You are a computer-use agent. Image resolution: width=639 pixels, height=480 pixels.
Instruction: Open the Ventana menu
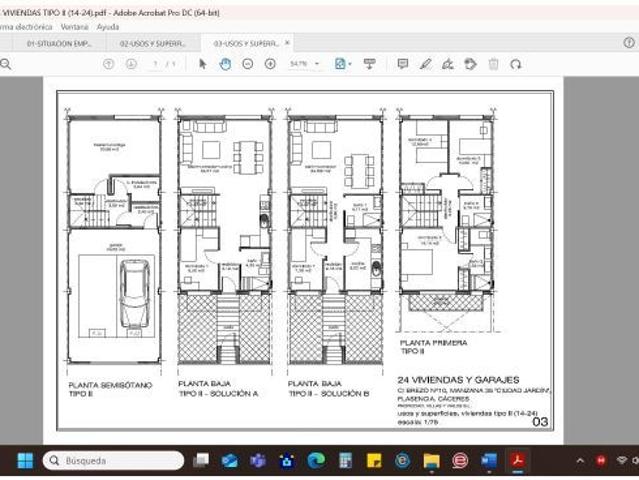[x=74, y=27]
